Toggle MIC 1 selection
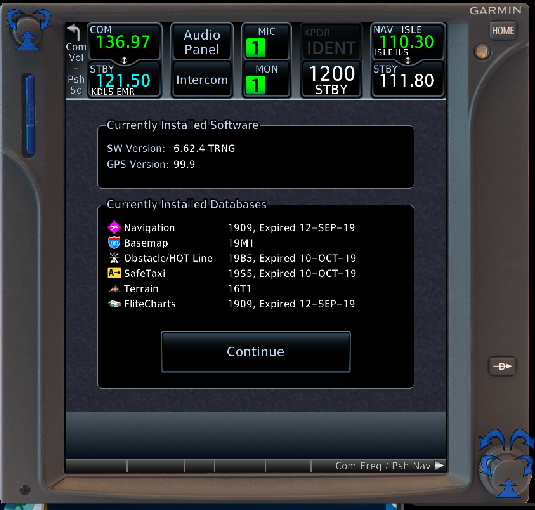 point(266,42)
